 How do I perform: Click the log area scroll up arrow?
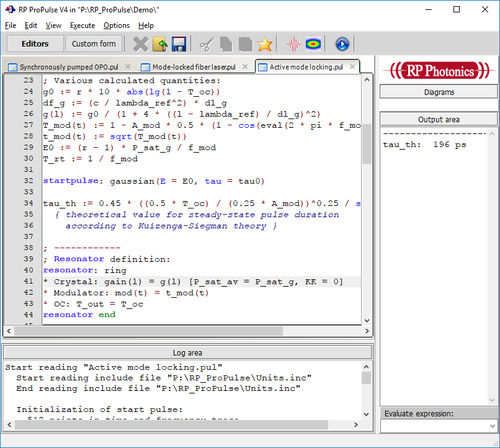tap(366, 367)
